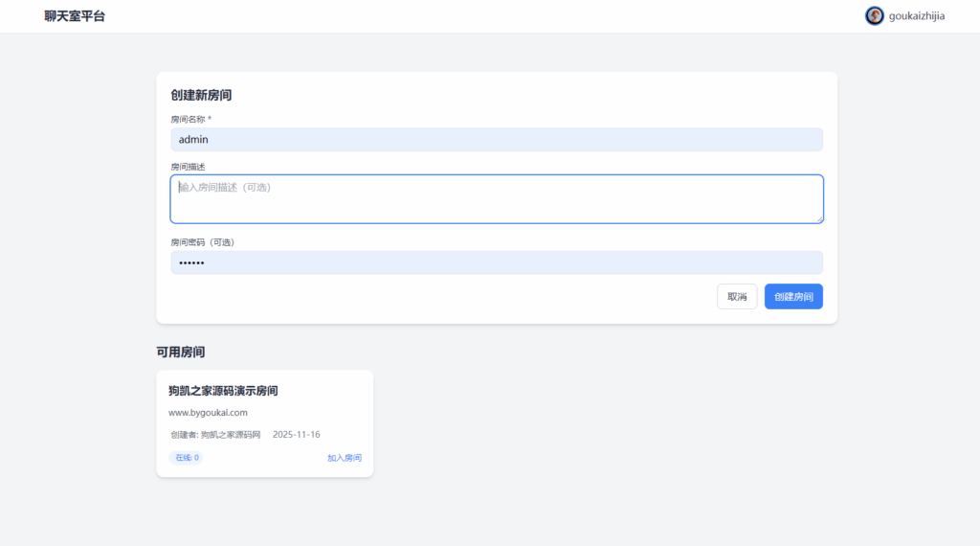Click the 房间描述 field label
Image resolution: width=980 pixels, height=546 pixels.
click(188, 167)
